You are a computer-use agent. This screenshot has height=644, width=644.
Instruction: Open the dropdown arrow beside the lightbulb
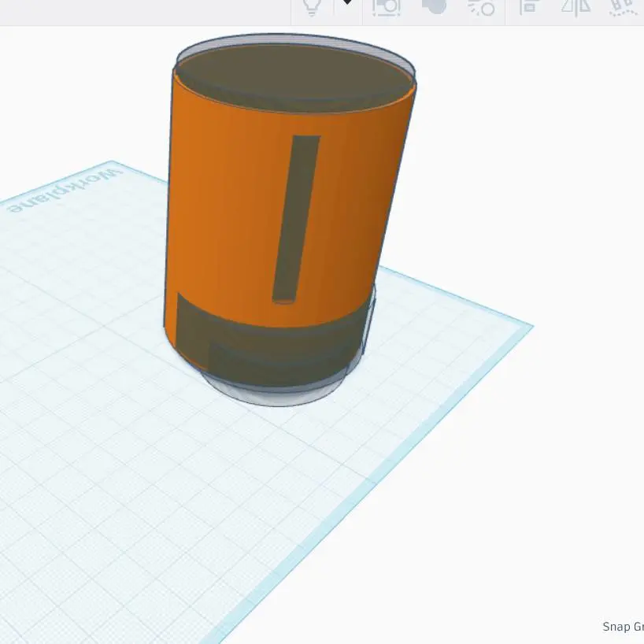(x=347, y=2)
